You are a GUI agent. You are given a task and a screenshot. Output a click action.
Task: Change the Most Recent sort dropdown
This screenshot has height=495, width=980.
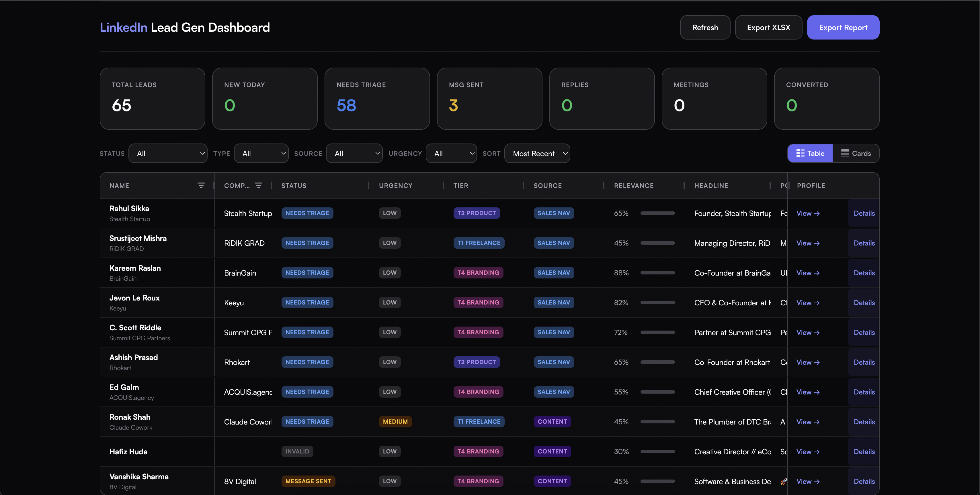point(537,153)
